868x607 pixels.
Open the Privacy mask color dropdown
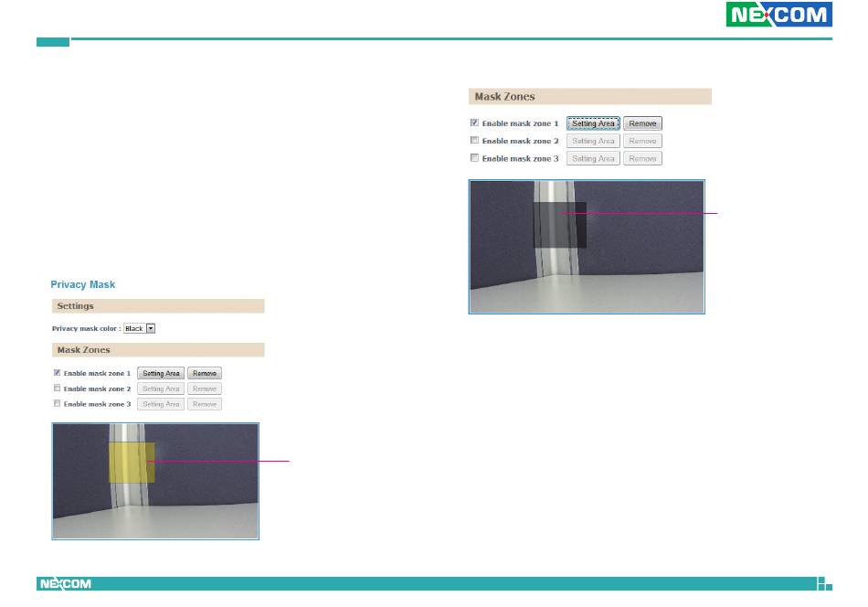139,328
